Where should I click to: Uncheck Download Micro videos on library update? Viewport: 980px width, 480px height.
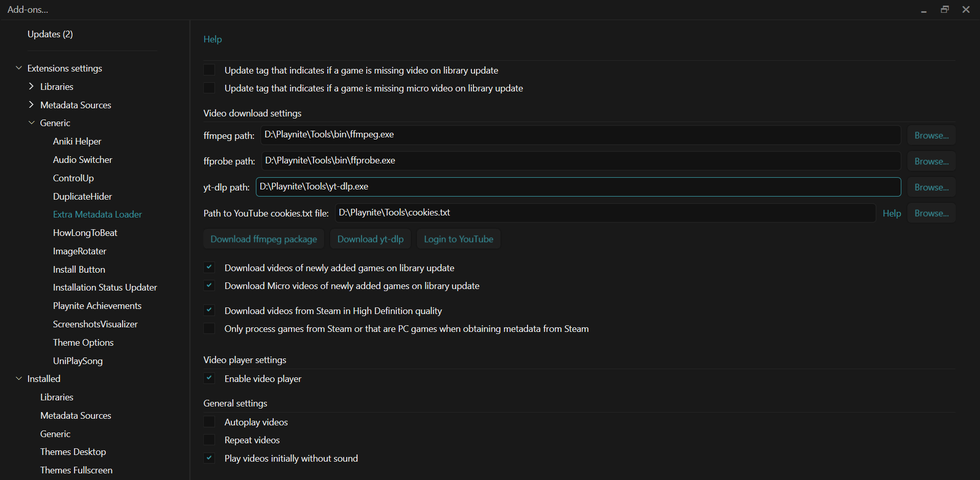(209, 285)
